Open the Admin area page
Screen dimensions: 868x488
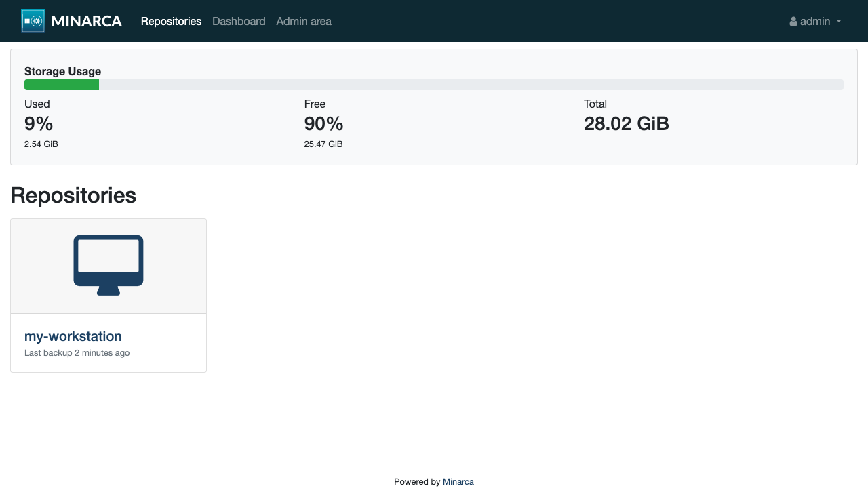[304, 21]
